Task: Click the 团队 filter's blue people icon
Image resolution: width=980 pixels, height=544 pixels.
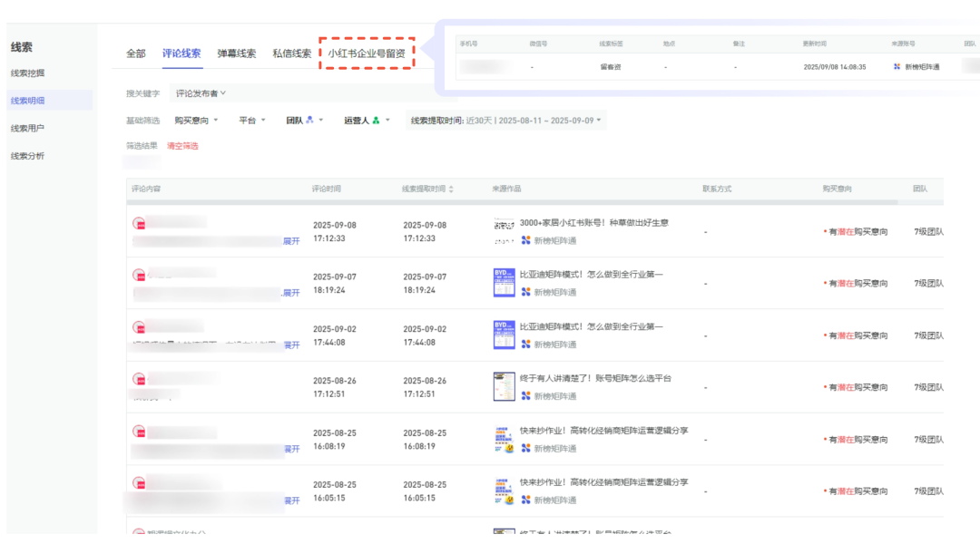Action: (x=309, y=120)
